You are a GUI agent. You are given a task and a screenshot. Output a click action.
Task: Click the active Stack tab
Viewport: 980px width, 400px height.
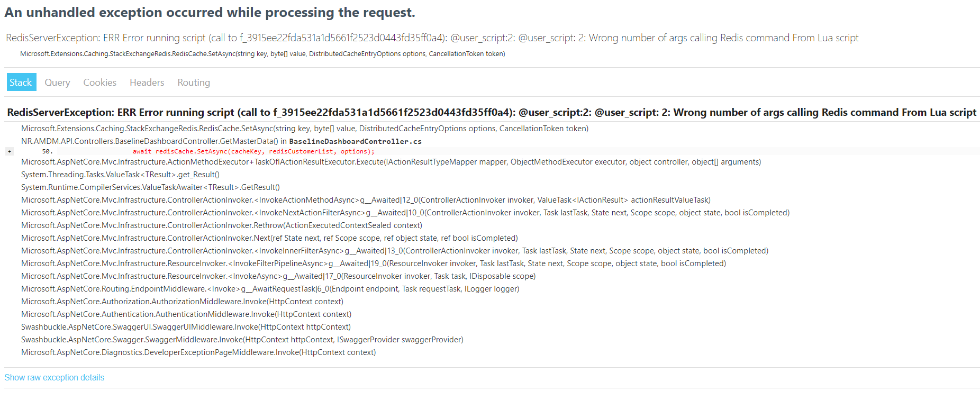(21, 82)
